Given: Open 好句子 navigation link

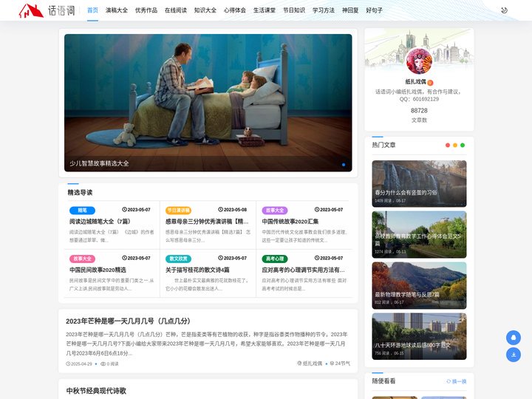Looking at the screenshot, I should pos(374,10).
